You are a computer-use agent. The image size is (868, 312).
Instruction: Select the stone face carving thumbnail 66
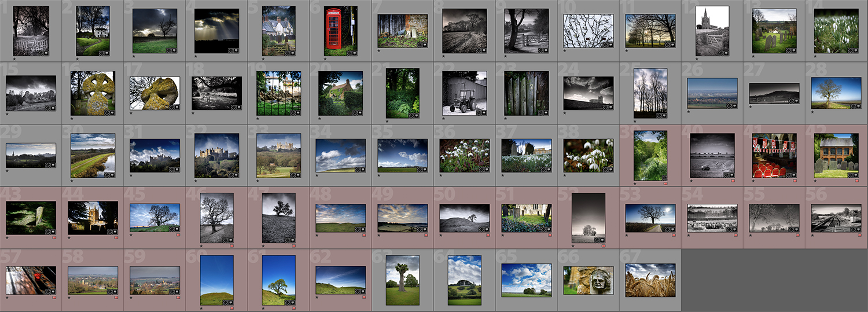click(588, 280)
